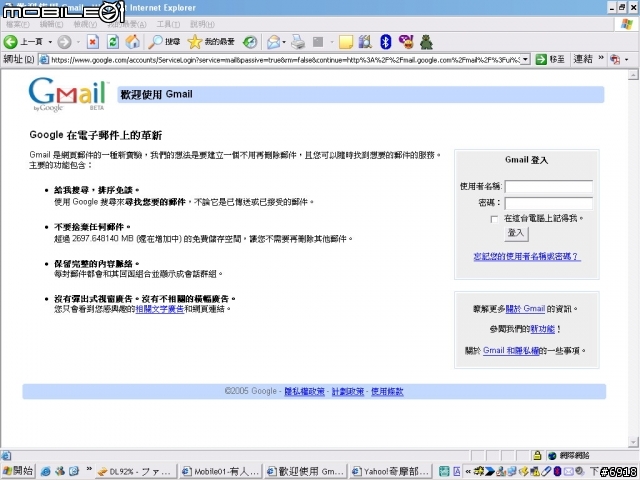Click the scrollbar up arrow
Image resolution: width=640 pixels, height=480 pixels.
633,75
